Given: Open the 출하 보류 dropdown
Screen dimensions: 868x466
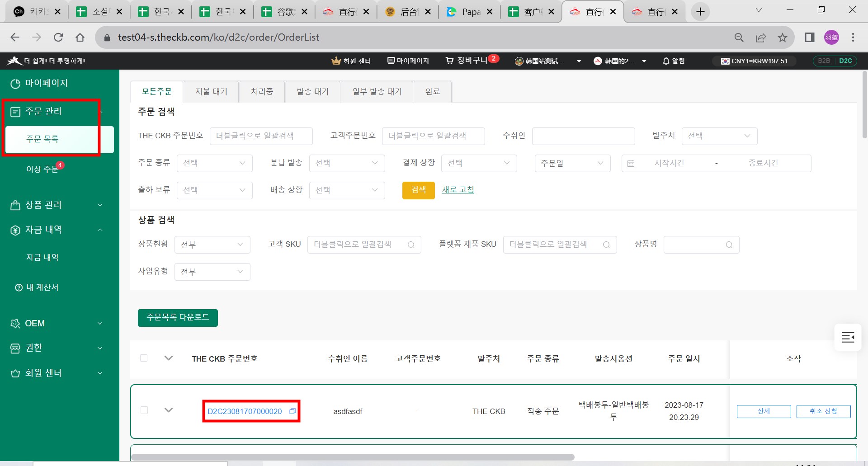Looking at the screenshot, I should click(x=214, y=190).
